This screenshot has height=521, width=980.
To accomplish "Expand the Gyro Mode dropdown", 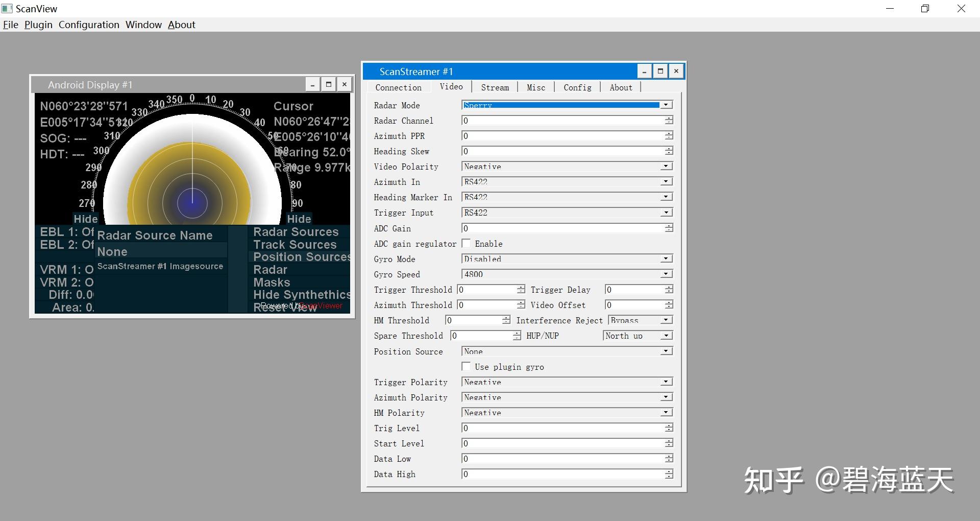I will tap(666, 258).
